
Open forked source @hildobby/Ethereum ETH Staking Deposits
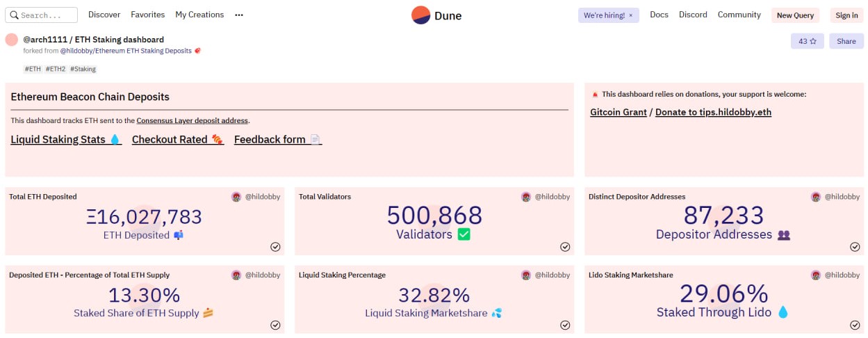click(x=126, y=51)
